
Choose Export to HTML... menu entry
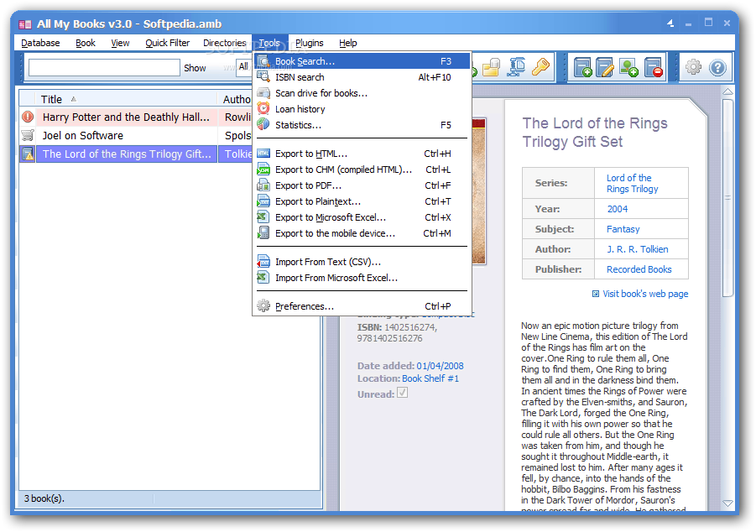click(x=362, y=154)
